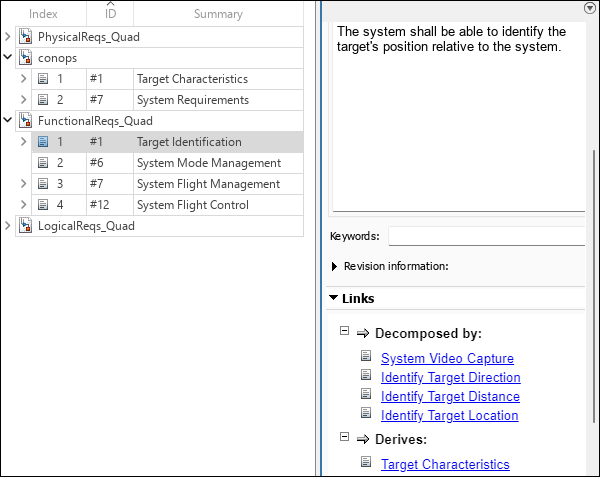Open the Identify Target Location link

[x=449, y=415]
